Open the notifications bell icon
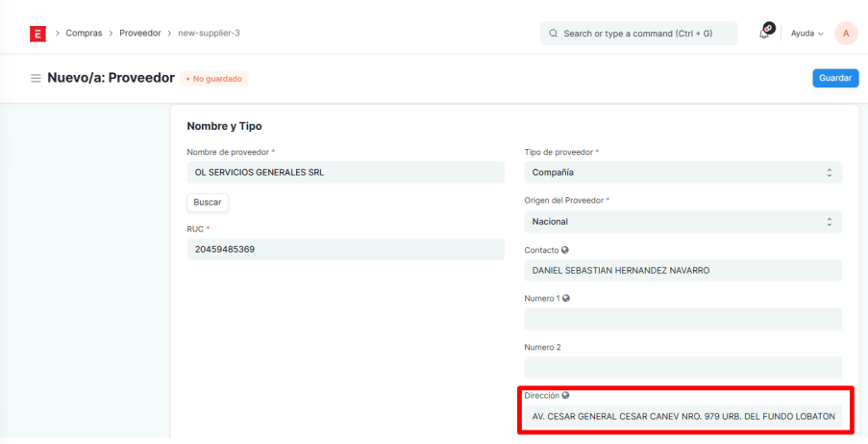The width and height of the screenshot is (868, 444). click(766, 33)
